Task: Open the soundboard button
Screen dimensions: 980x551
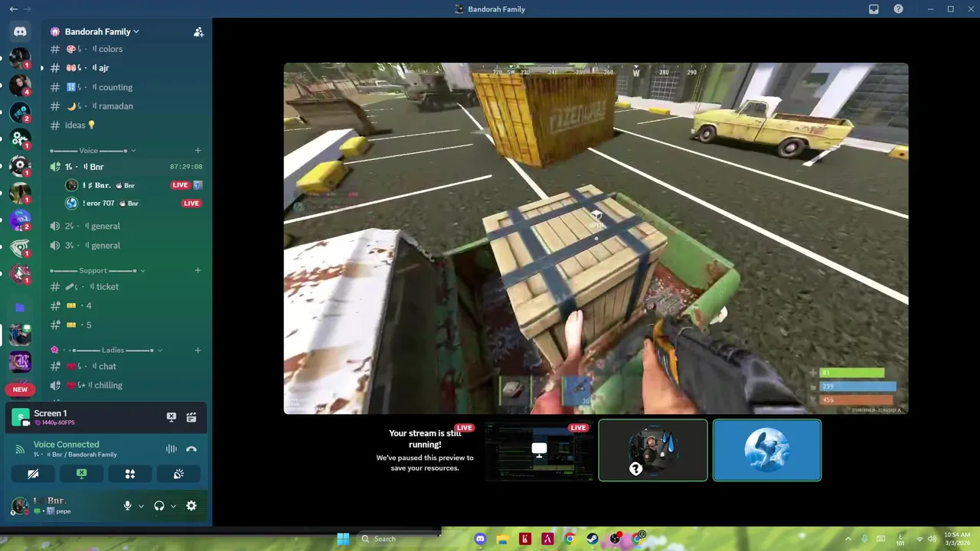Action: (x=178, y=474)
